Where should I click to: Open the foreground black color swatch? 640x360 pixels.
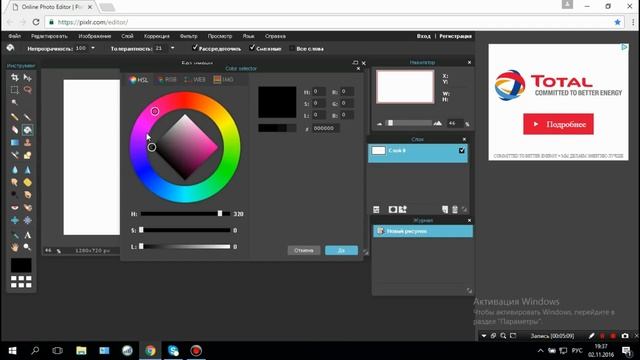(x=21, y=265)
